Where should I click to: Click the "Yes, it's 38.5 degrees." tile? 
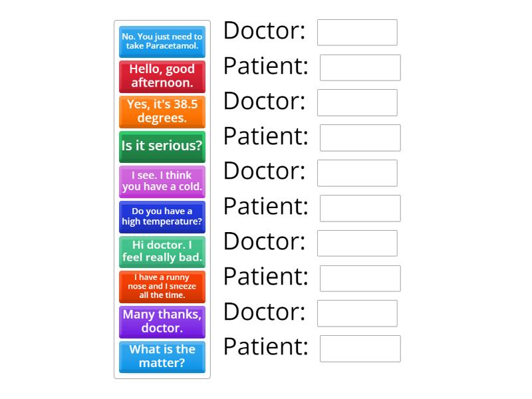162,112
